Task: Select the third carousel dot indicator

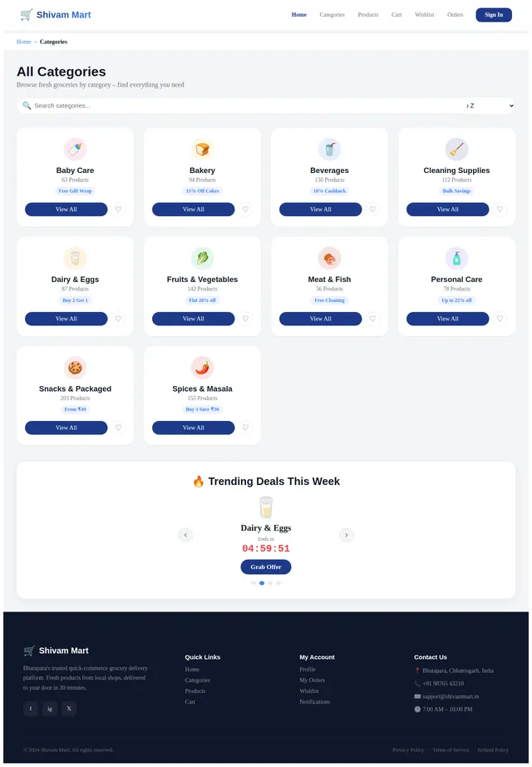Action: click(270, 583)
